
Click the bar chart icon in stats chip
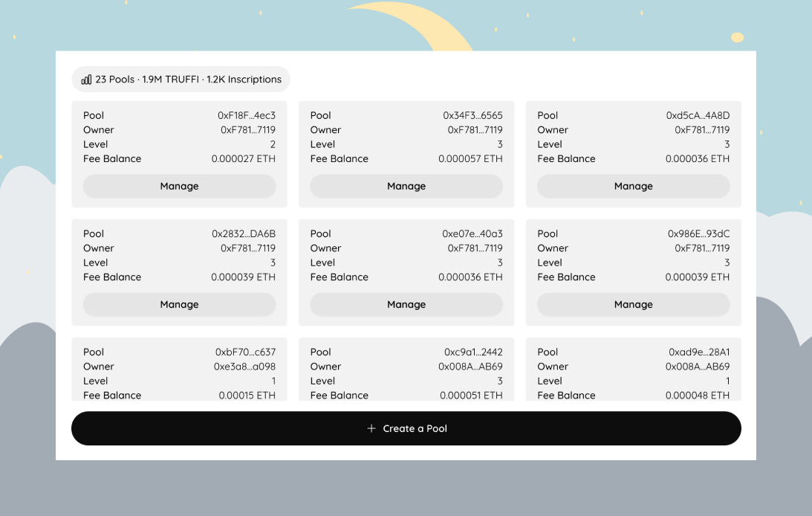(x=86, y=80)
